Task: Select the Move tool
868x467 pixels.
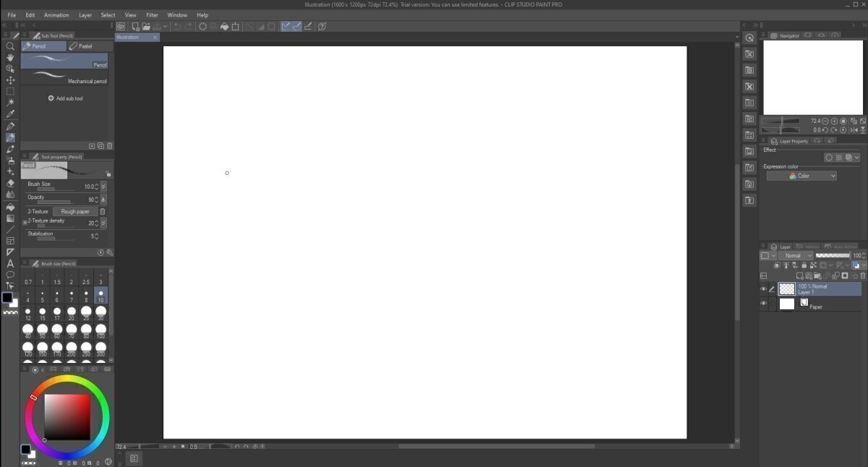Action: click(x=10, y=80)
